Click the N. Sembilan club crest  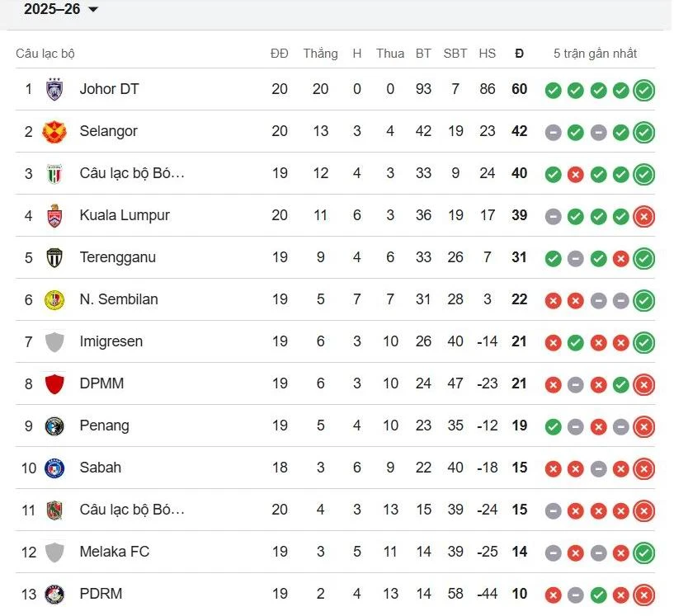tap(54, 299)
